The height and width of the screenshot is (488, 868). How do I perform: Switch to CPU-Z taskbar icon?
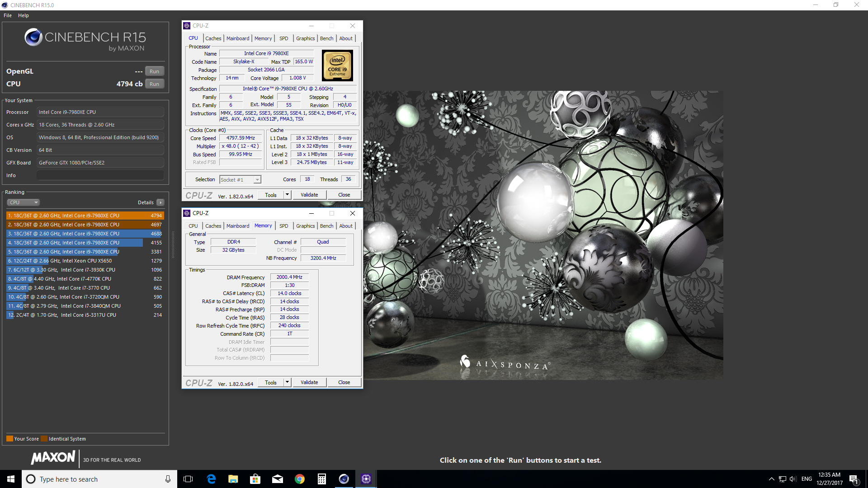366,479
